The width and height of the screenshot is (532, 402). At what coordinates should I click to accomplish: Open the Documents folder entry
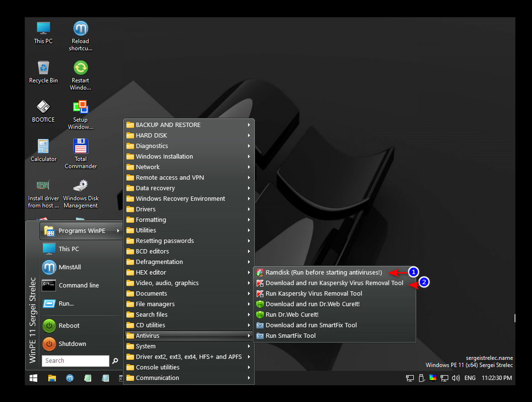point(189,293)
